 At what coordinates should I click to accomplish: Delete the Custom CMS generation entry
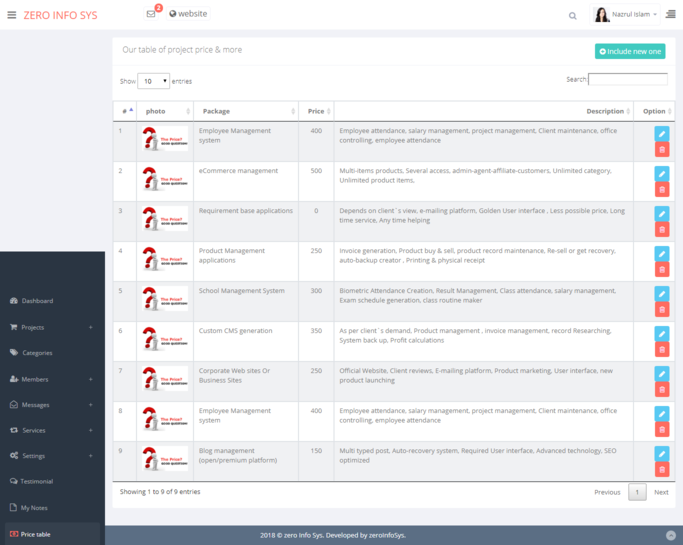point(661,350)
